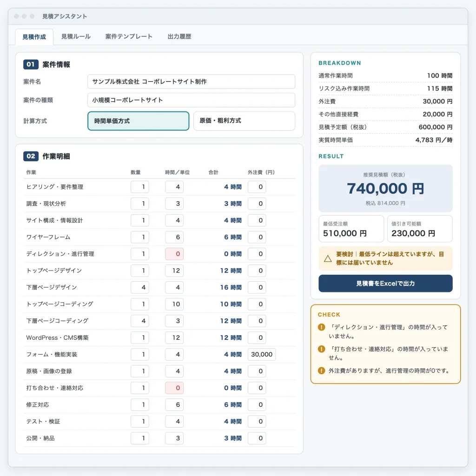
Task: Click the リスク込み作業時間 115 時間 value
Action: pyautogui.click(x=440, y=88)
